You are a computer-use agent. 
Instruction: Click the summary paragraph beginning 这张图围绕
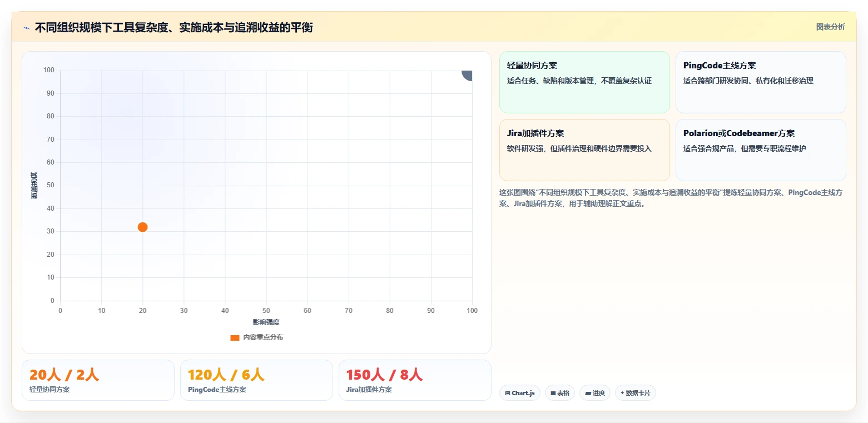(x=671, y=198)
